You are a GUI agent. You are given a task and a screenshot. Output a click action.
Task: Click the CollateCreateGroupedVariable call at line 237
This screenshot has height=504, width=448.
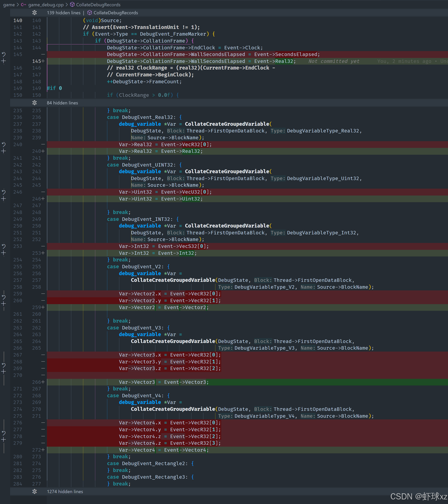pyautogui.click(x=227, y=124)
